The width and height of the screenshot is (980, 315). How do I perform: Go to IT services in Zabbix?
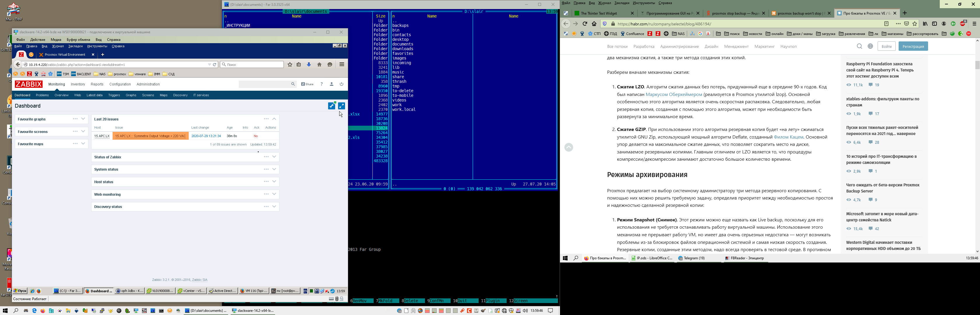pyautogui.click(x=201, y=95)
